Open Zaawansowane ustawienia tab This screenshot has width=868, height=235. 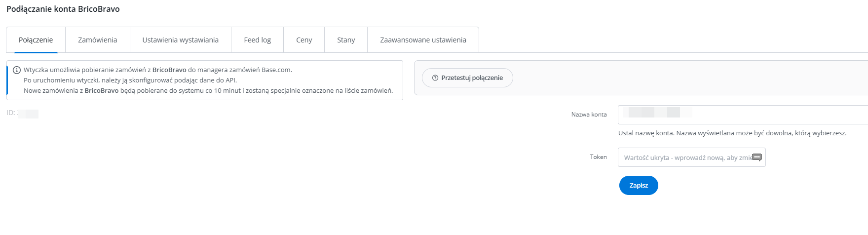pos(423,40)
